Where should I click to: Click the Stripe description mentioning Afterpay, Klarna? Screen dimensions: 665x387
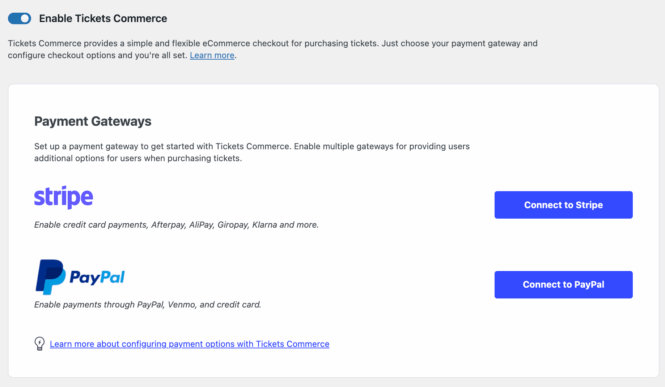click(176, 225)
